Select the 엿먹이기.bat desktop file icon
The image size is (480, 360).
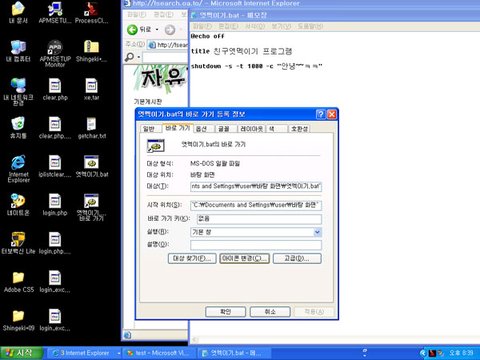tap(92, 166)
